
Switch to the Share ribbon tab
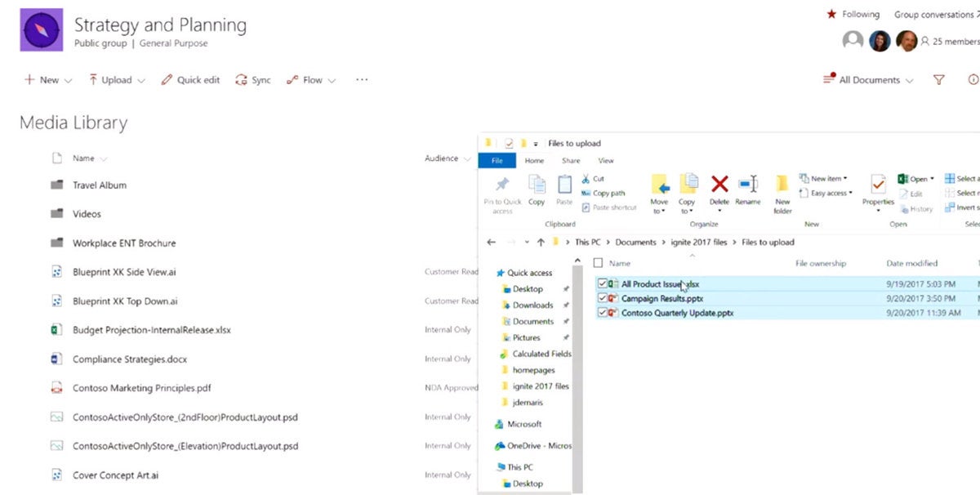571,161
